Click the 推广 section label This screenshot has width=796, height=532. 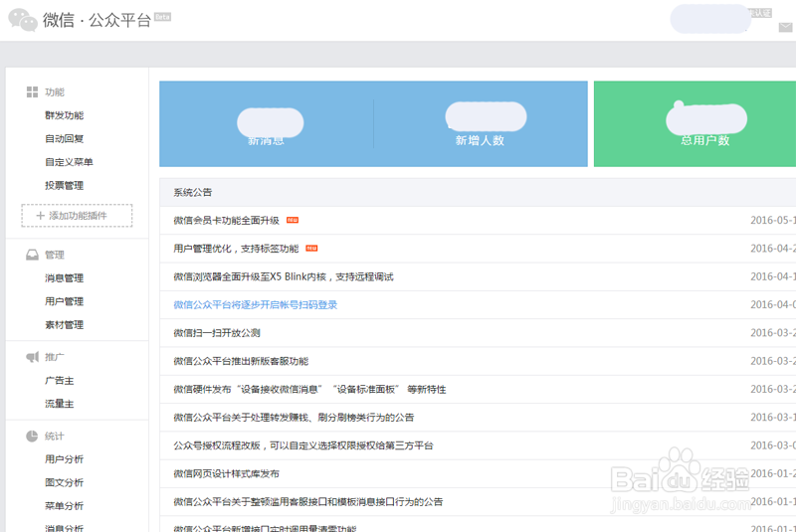pyautogui.click(x=55, y=357)
